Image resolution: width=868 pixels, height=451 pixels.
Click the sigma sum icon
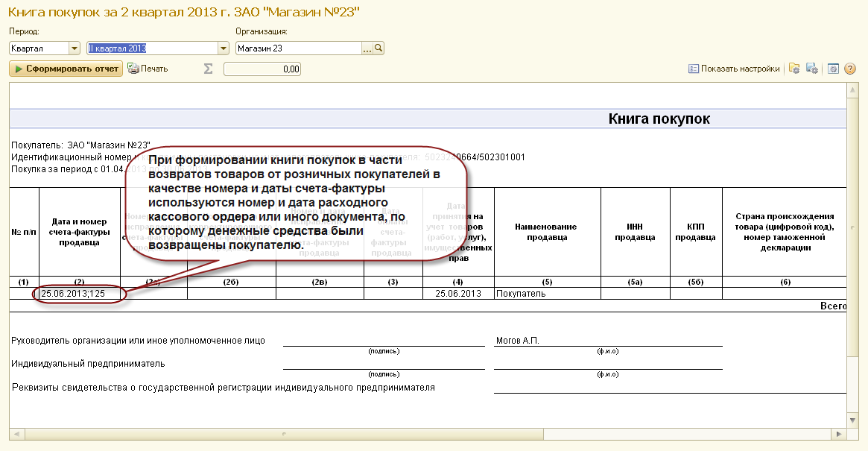(x=208, y=69)
